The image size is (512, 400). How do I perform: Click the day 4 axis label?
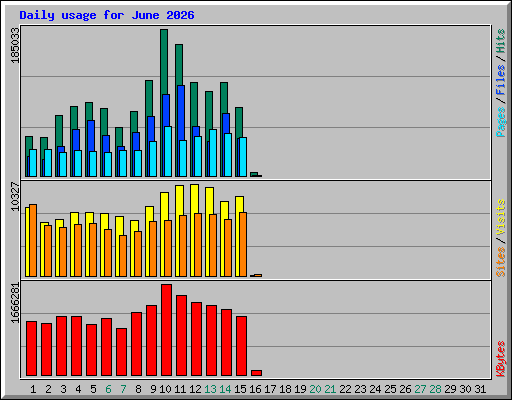coord(78,389)
